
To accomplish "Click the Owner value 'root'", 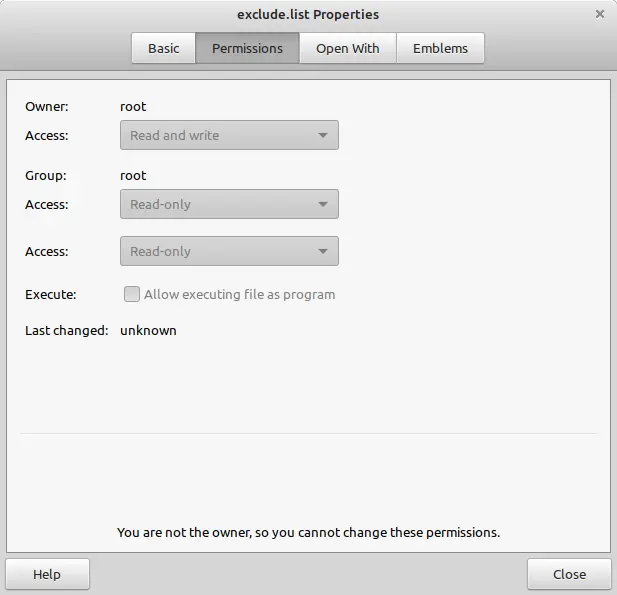I will point(133,107).
